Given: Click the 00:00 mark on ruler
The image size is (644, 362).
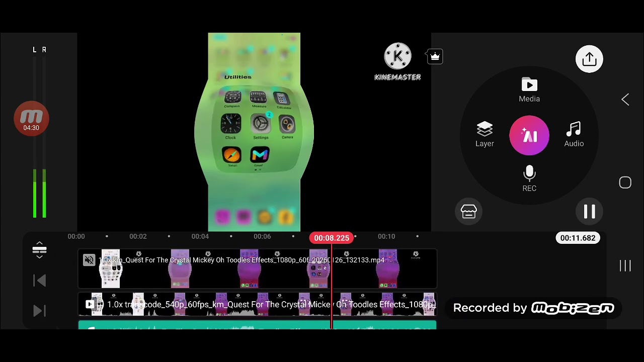Looking at the screenshot, I should 76,236.
